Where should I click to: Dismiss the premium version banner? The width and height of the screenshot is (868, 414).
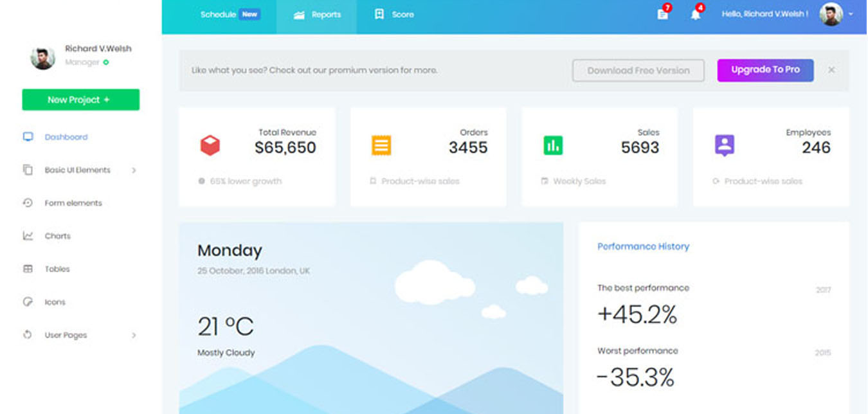tap(831, 69)
